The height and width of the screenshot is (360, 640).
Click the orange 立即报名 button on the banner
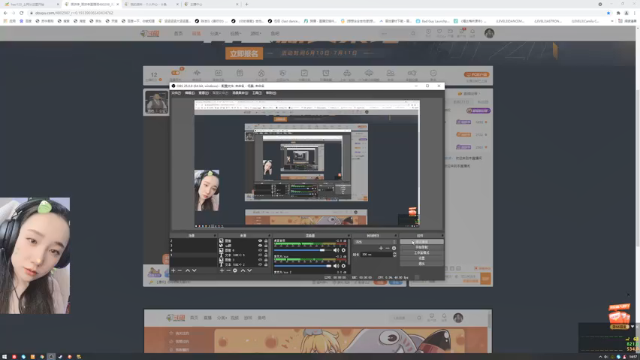click(x=244, y=53)
